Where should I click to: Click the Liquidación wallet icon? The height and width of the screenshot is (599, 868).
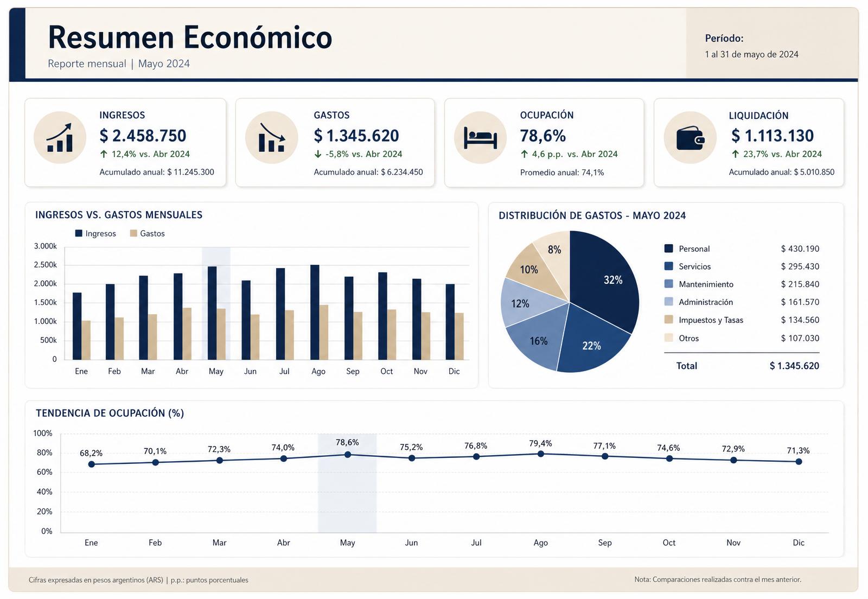coord(690,138)
